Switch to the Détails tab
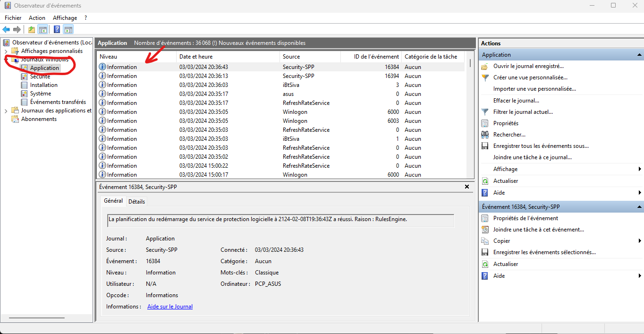This screenshot has width=644, height=334. pyautogui.click(x=137, y=201)
